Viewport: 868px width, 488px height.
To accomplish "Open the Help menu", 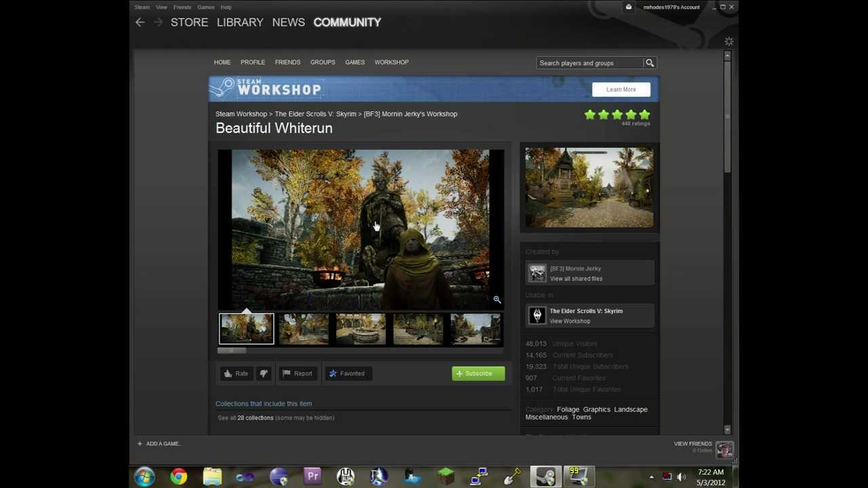I will tap(226, 7).
